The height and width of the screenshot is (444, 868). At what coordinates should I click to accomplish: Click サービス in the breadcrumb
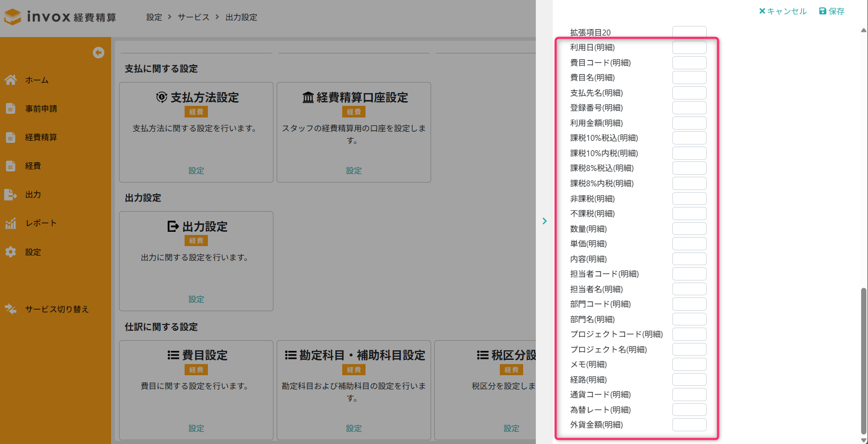click(x=193, y=17)
